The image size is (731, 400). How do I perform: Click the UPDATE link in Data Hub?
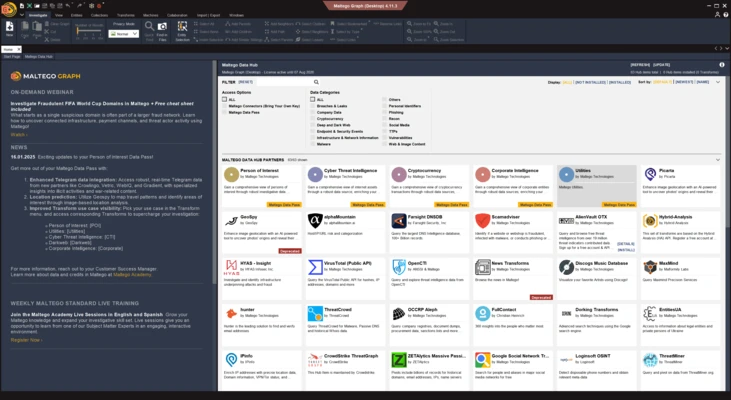(x=662, y=65)
